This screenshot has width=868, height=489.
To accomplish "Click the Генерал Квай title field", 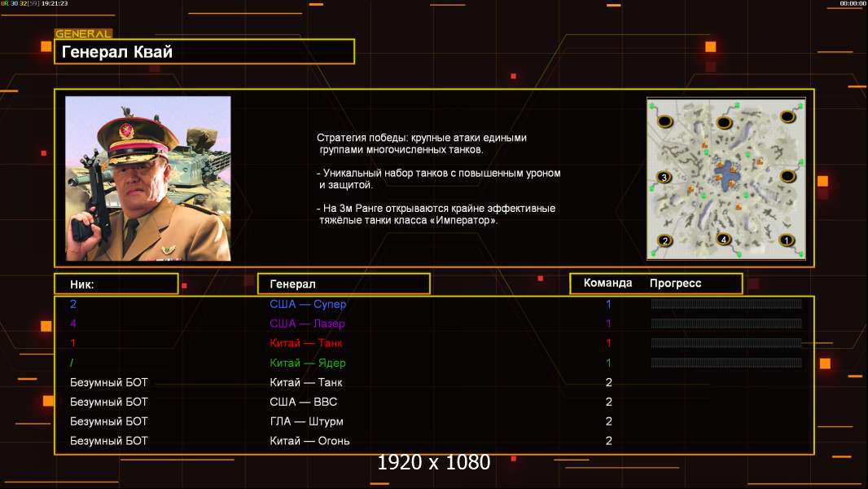I will point(204,52).
